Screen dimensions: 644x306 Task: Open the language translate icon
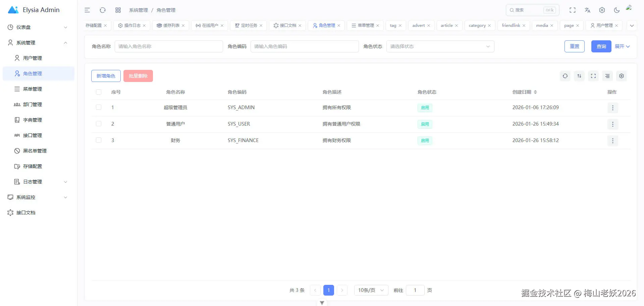pyautogui.click(x=587, y=10)
